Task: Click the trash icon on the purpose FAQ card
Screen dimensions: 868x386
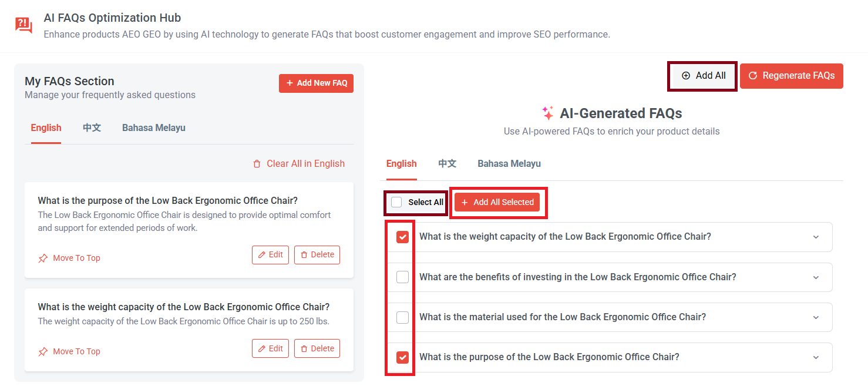Action: 304,254
